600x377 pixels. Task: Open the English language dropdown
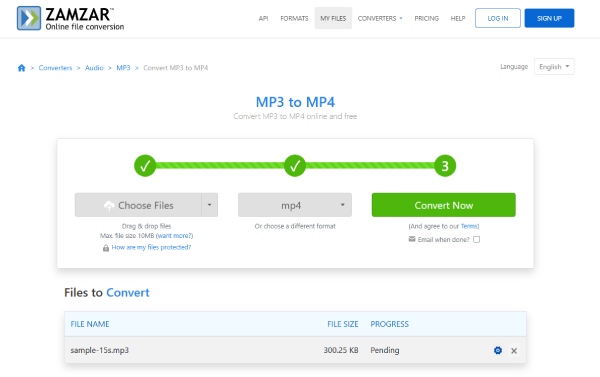click(554, 67)
